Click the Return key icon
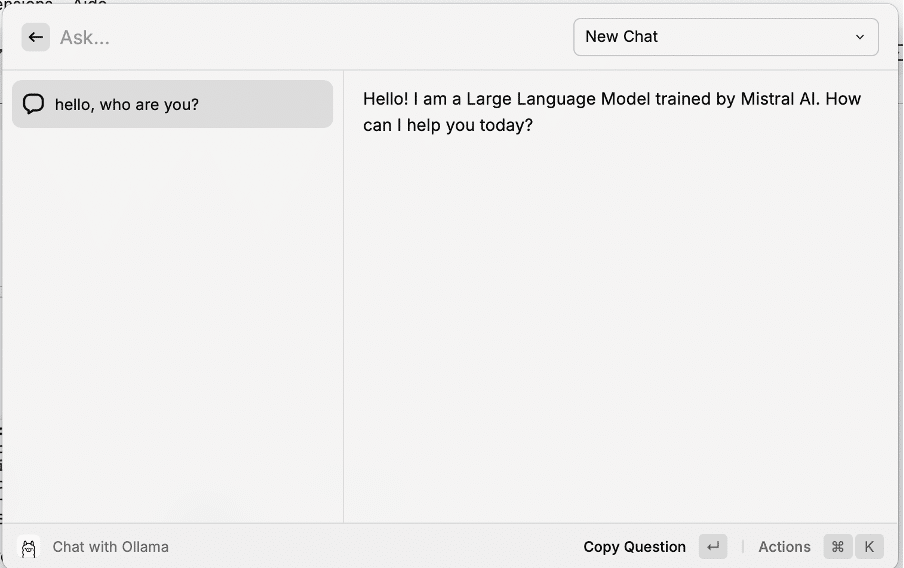 [x=713, y=547]
